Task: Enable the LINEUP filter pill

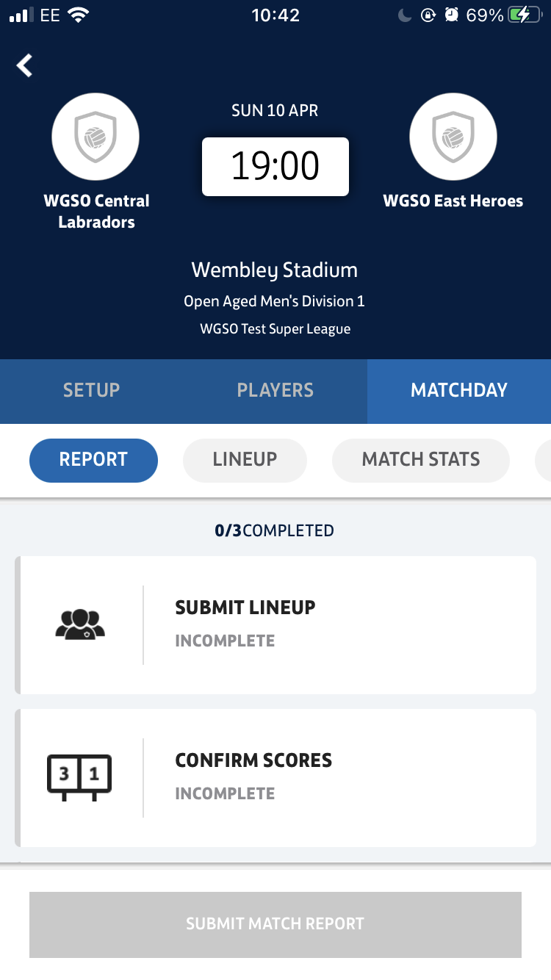Action: 245,460
